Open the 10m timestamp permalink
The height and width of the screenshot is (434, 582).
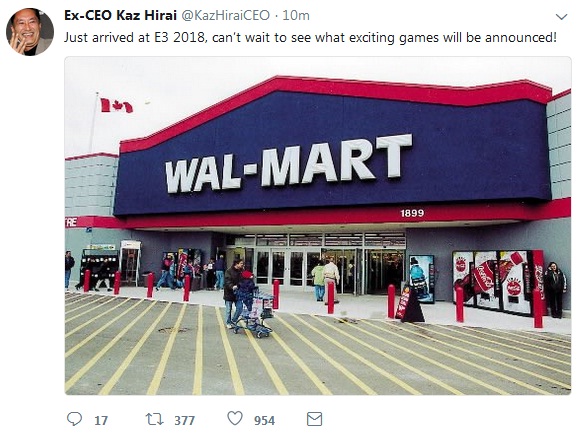point(296,16)
